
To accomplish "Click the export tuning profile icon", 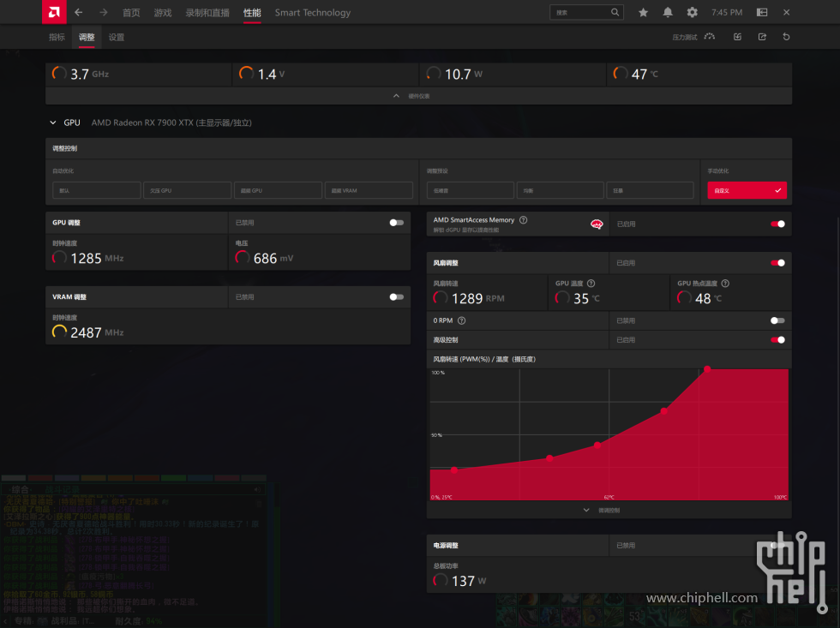I will pyautogui.click(x=762, y=37).
